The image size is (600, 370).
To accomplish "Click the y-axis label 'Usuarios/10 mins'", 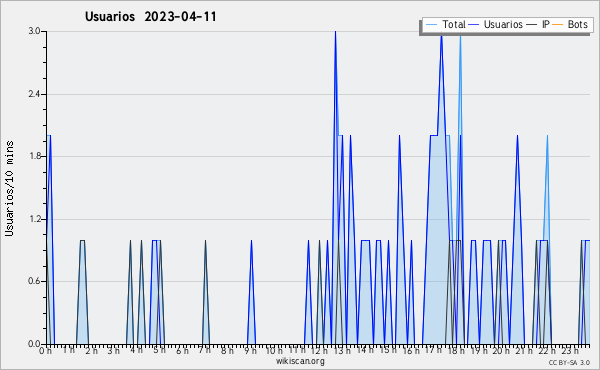I will 9,188.
